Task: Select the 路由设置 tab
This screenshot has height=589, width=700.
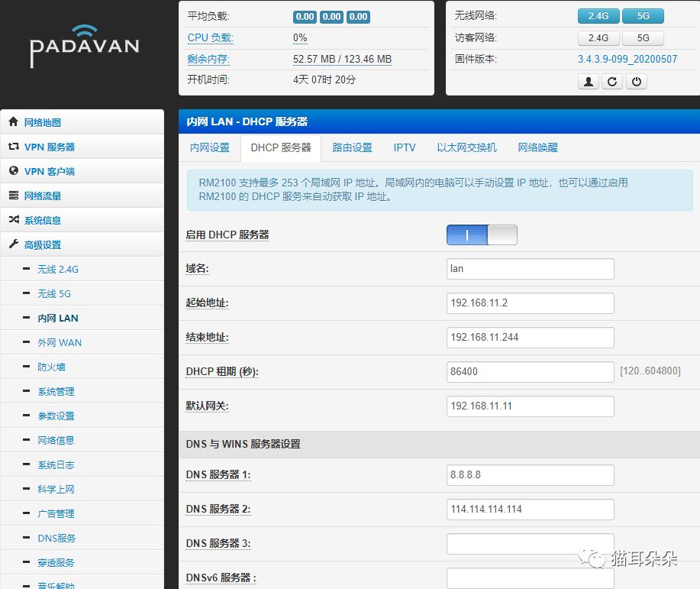Action: point(352,147)
